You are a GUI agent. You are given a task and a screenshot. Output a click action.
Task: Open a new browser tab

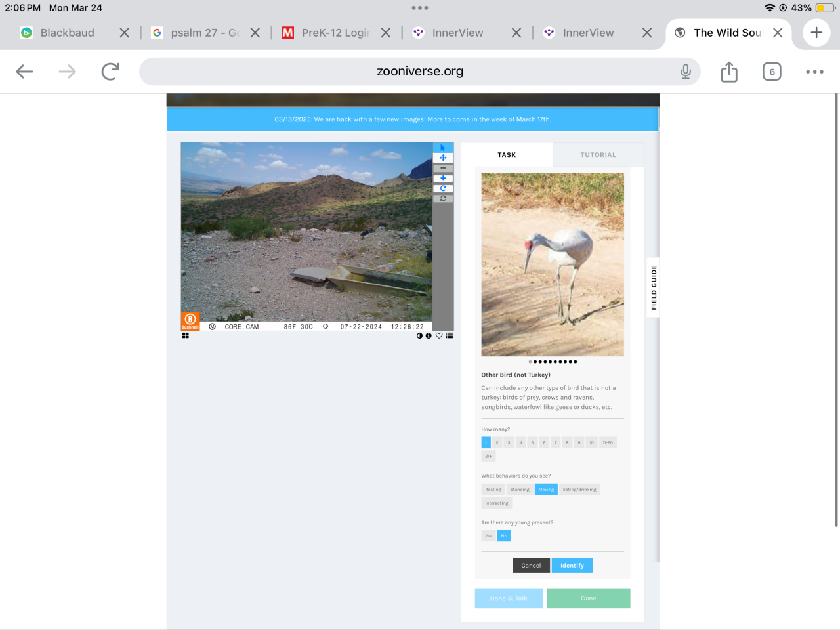coord(816,33)
